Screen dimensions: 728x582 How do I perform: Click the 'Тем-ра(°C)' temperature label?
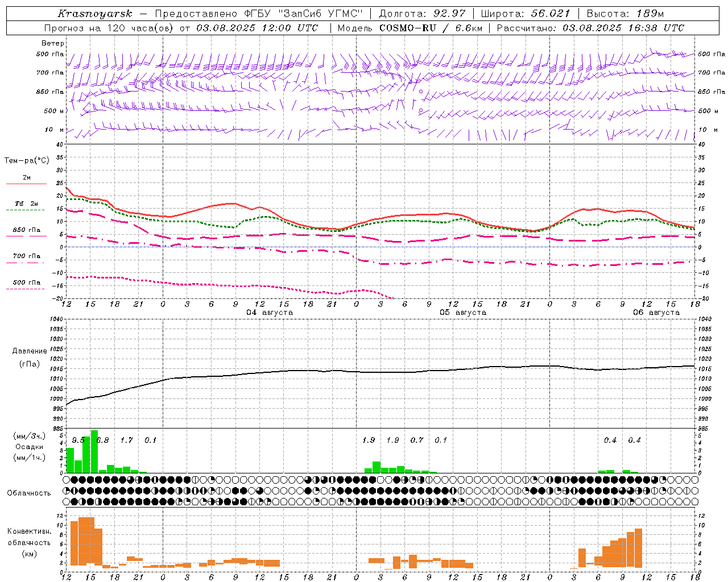point(27,161)
